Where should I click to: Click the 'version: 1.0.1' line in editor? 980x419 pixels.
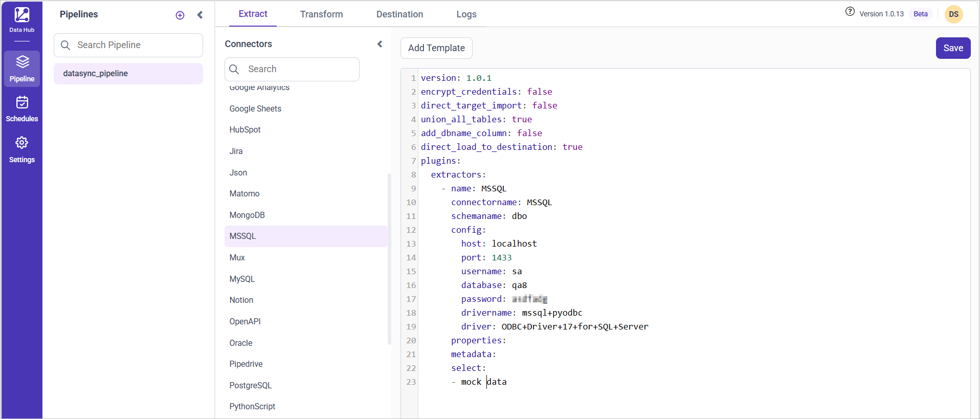click(456, 78)
